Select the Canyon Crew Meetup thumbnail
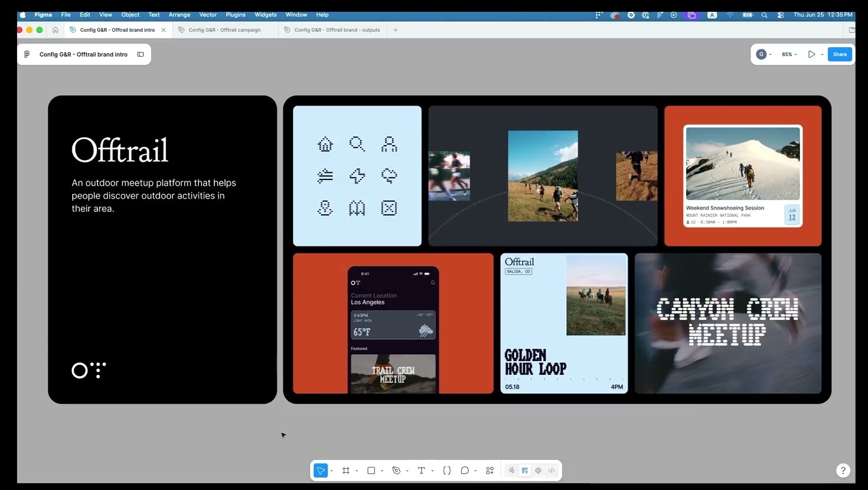The image size is (868, 490). point(728,323)
